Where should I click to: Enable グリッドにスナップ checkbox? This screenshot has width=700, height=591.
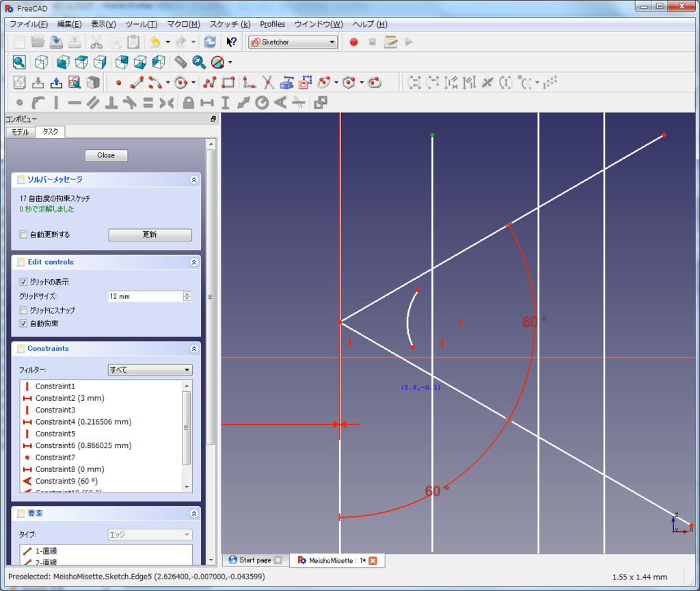click(23, 310)
